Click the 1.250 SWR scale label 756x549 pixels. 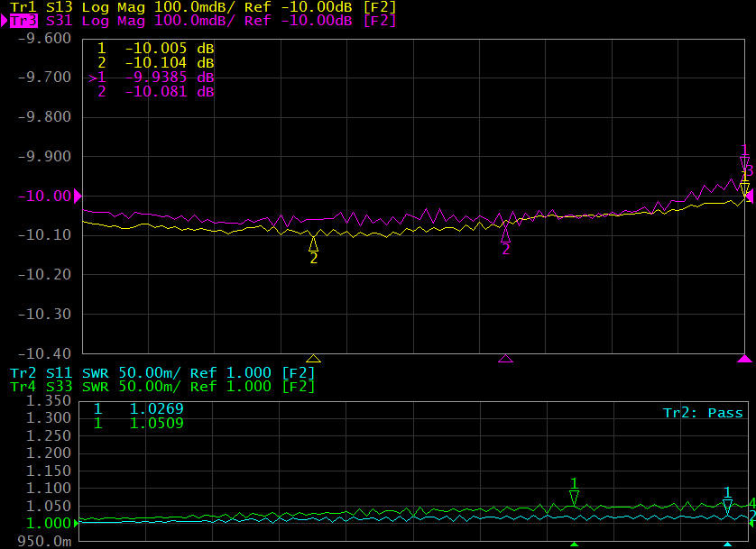click(48, 435)
